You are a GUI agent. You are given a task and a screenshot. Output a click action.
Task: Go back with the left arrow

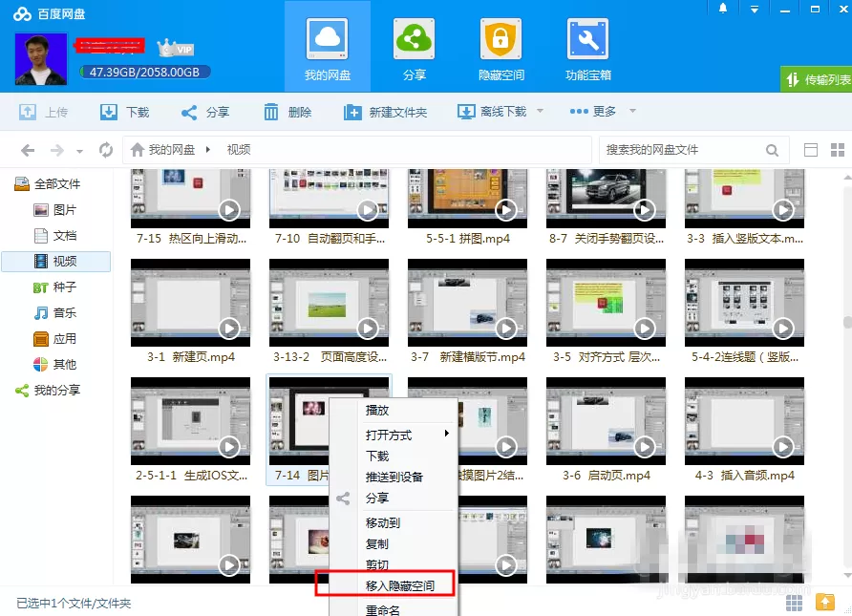pos(28,150)
